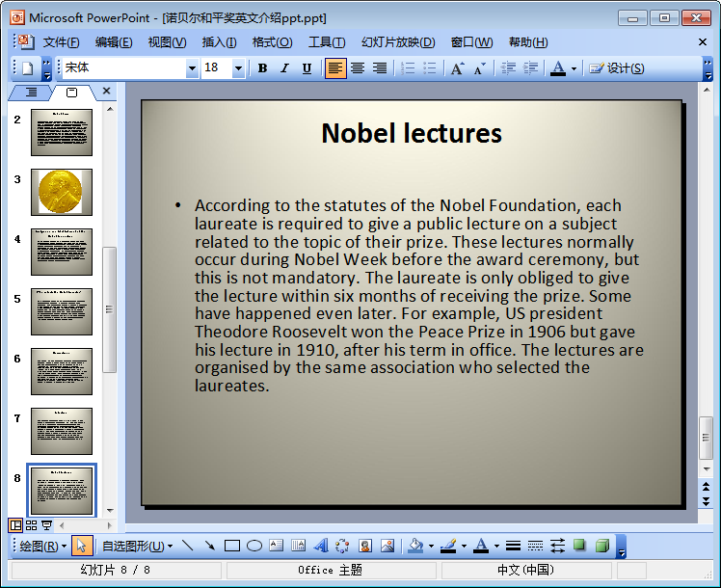Close the slide thumbnail pane

(107, 91)
